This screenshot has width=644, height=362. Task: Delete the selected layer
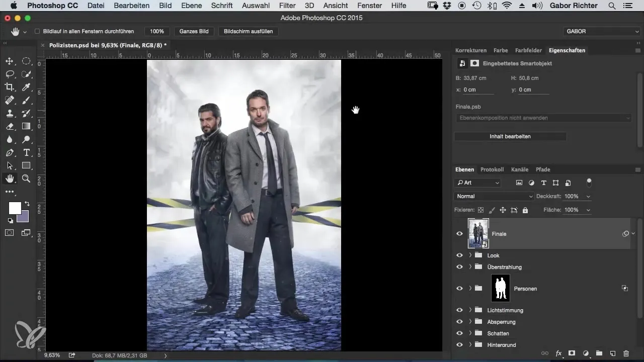pyautogui.click(x=626, y=353)
